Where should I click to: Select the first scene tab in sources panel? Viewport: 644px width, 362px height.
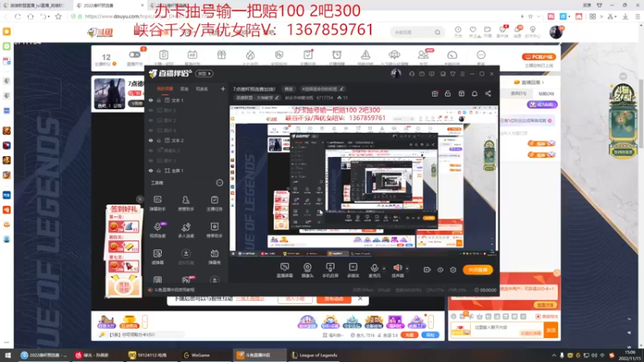tap(165, 88)
